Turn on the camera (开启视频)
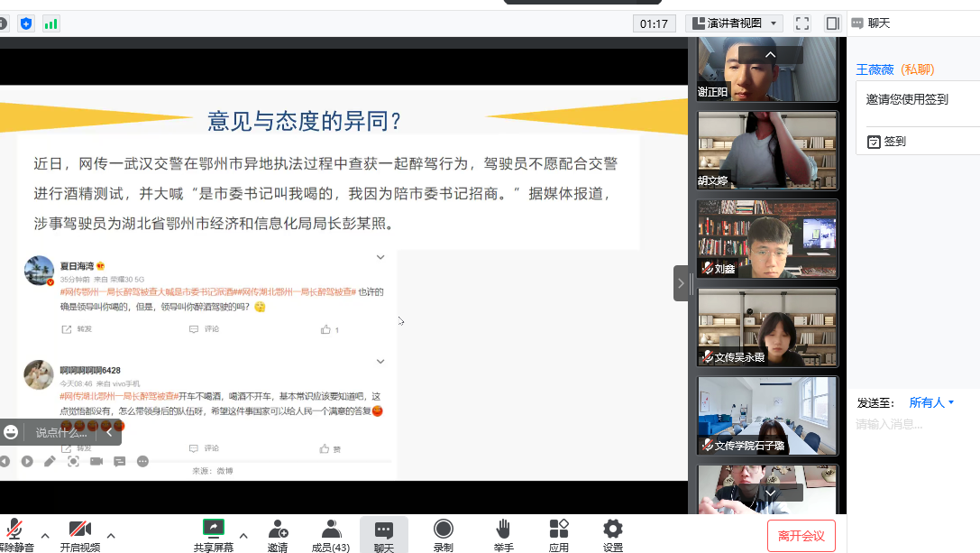This screenshot has width=980, height=553. [x=79, y=534]
